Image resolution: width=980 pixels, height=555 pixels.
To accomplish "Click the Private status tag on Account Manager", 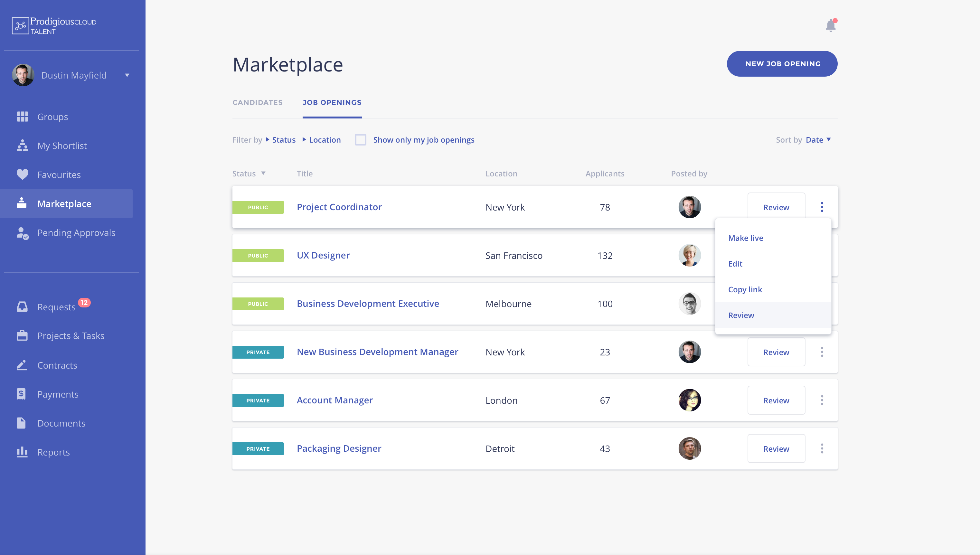I will tap(258, 400).
